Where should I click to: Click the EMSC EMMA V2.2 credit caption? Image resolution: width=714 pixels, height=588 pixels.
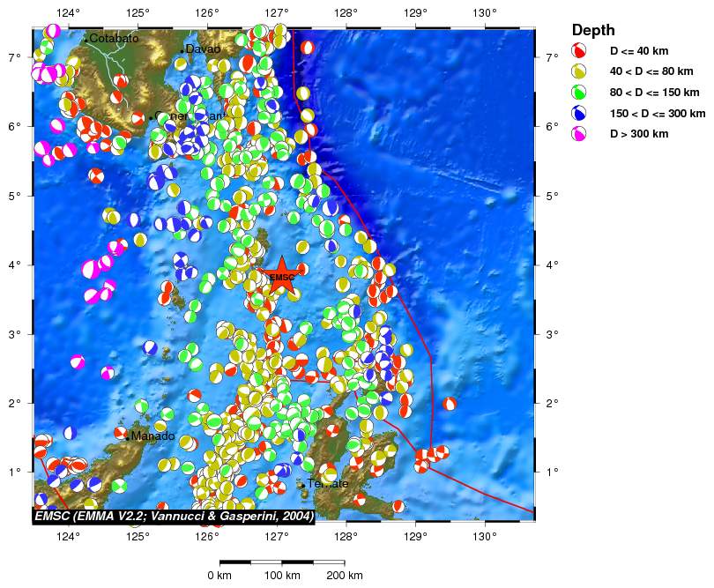174,516
